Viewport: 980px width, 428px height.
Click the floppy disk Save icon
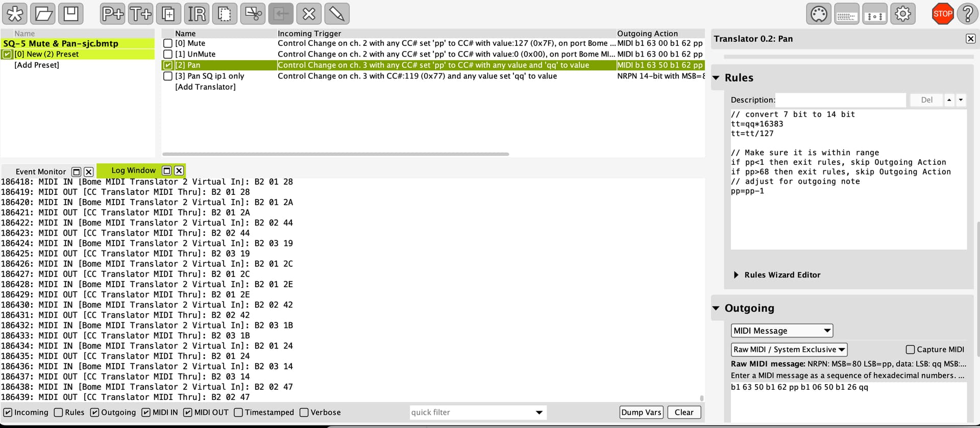pyautogui.click(x=71, y=14)
